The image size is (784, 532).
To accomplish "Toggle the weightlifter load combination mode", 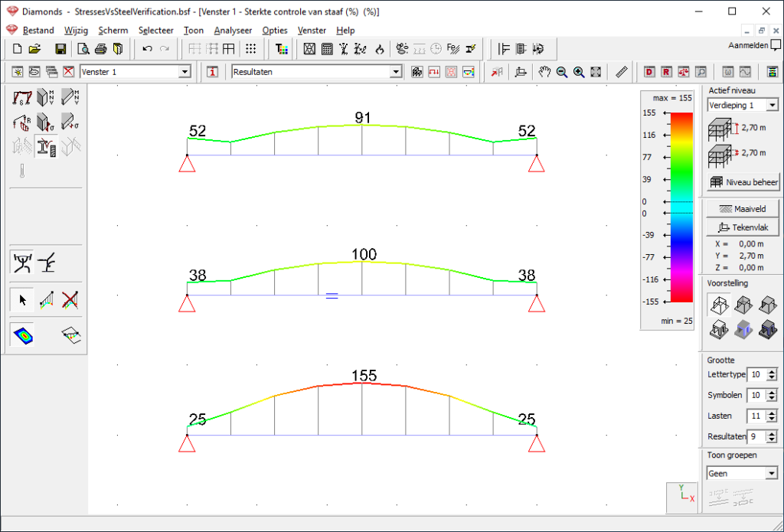I will pyautogui.click(x=22, y=263).
